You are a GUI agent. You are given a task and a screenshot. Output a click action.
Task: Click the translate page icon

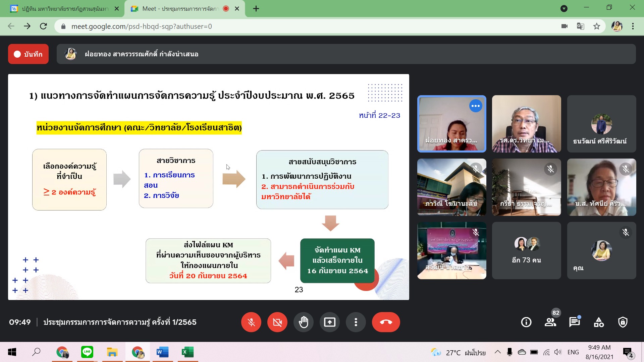click(x=580, y=26)
